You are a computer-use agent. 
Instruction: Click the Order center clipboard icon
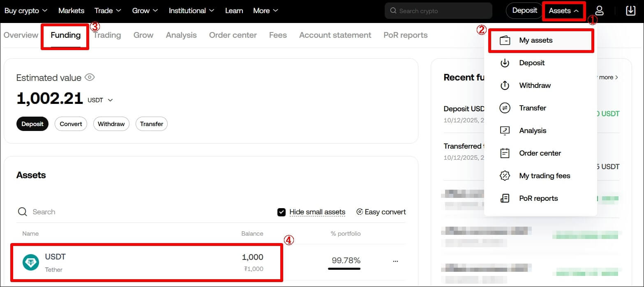tap(505, 153)
